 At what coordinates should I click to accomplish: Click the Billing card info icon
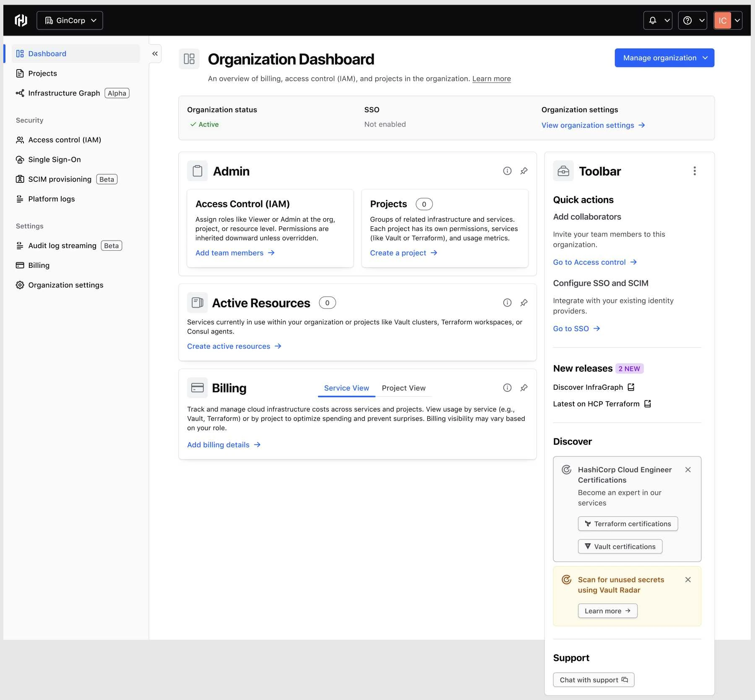click(x=507, y=388)
